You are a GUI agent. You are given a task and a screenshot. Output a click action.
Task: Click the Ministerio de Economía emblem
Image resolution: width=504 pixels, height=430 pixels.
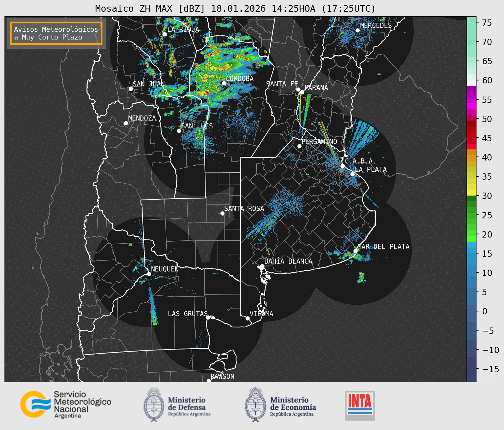pos(255,404)
